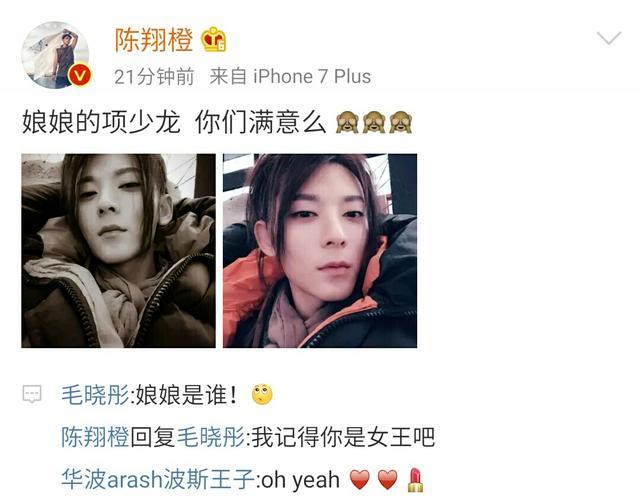Click the orange verified V badge
This screenshot has width=640, height=503.
[80, 76]
